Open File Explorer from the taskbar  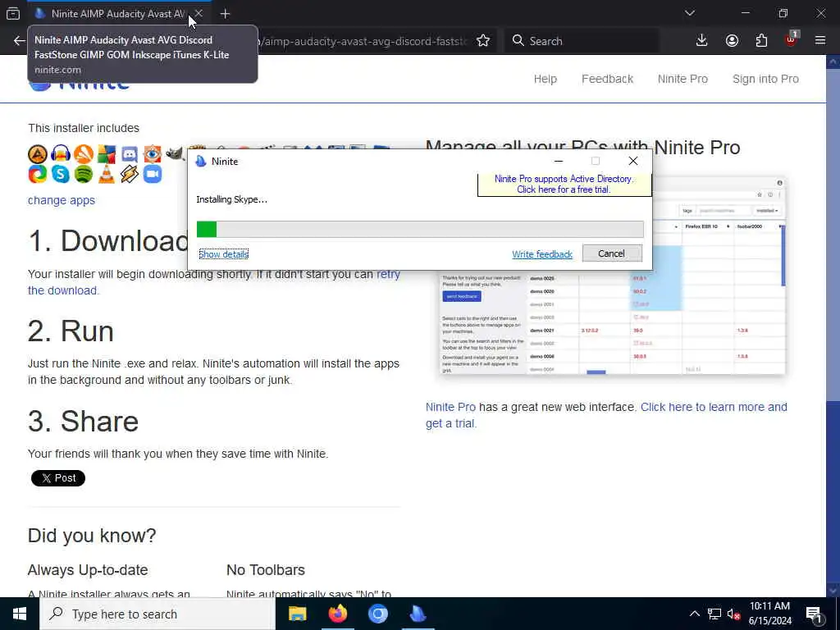tap(297, 614)
